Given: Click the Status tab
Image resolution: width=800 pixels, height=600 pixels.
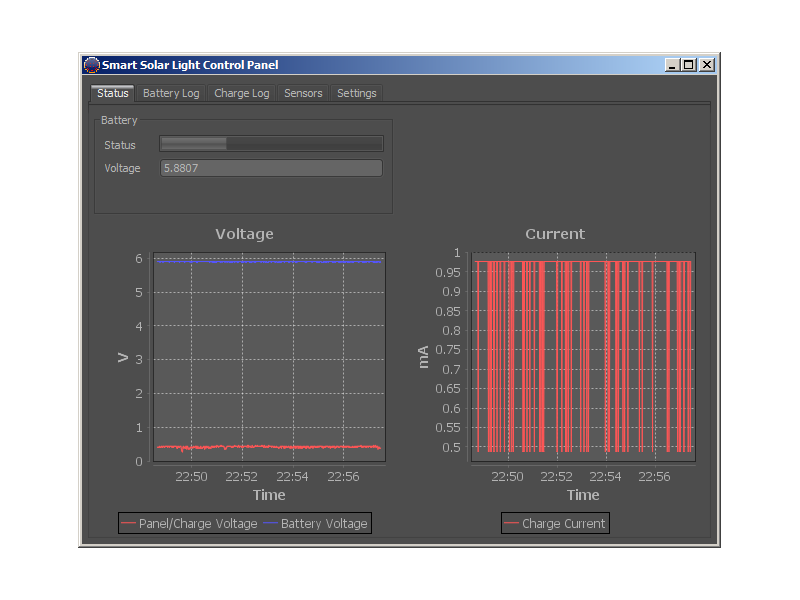Looking at the screenshot, I should click(x=113, y=93).
